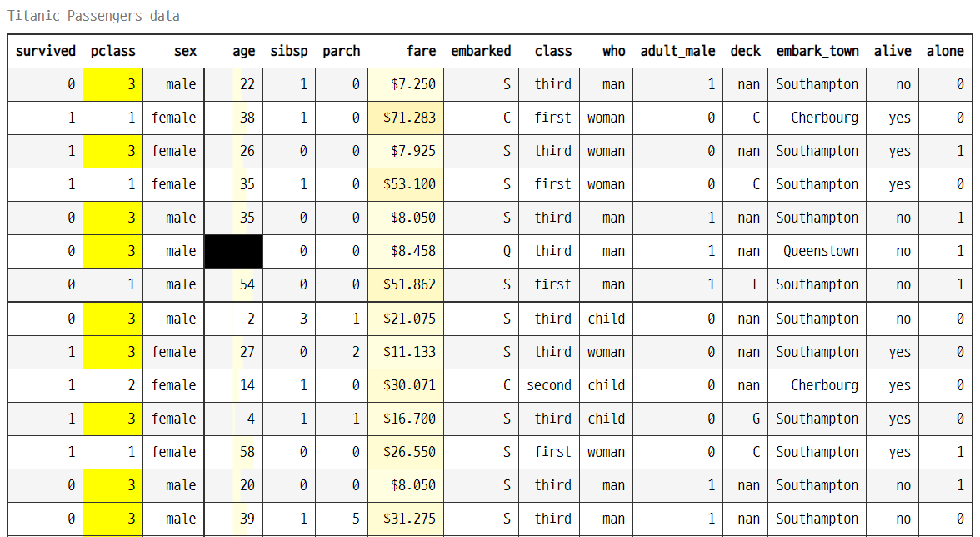Viewport: 980px width, 537px height.
Task: Click the age cell showing 20
Action: tap(233, 486)
